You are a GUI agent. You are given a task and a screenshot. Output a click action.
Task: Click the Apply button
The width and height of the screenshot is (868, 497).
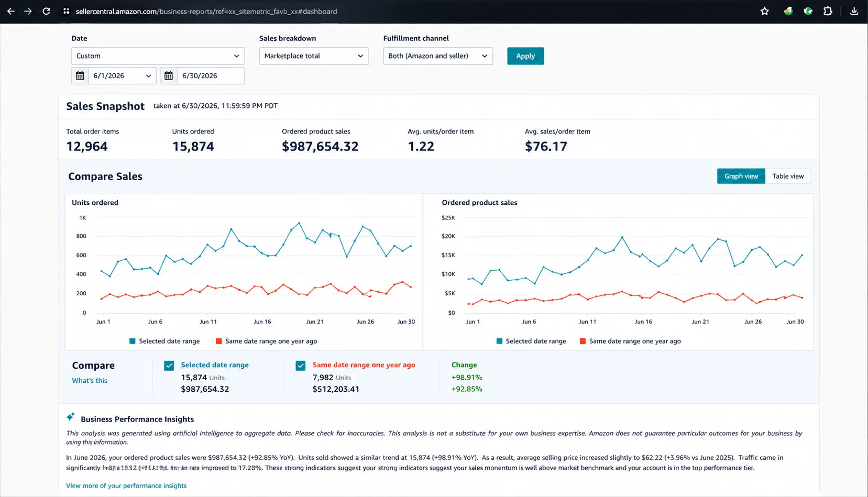coord(525,56)
